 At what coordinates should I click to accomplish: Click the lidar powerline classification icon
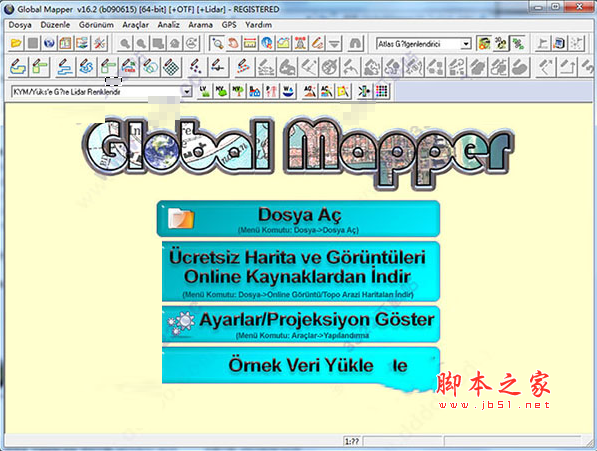[x=271, y=91]
